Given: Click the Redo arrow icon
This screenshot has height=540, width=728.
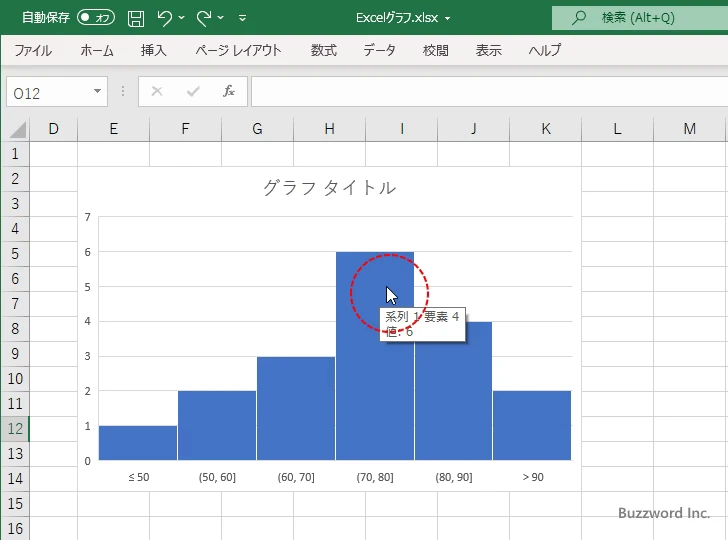Looking at the screenshot, I should coord(204,18).
